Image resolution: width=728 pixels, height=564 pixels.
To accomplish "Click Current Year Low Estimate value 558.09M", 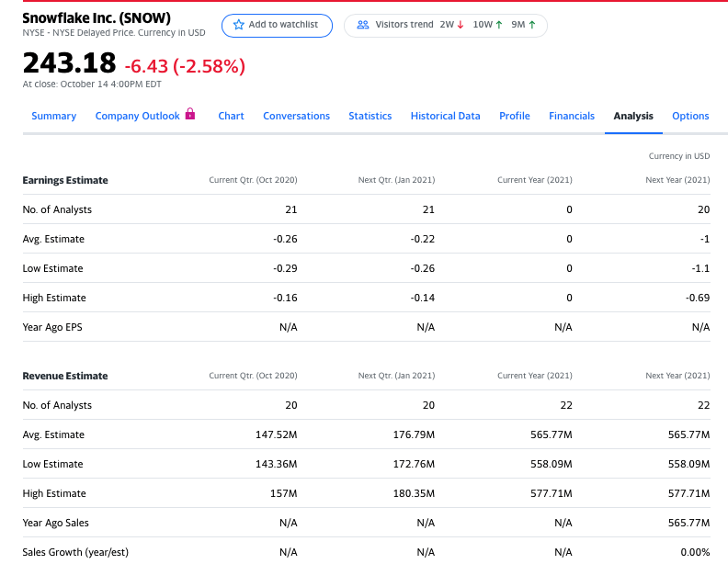I will (x=552, y=464).
